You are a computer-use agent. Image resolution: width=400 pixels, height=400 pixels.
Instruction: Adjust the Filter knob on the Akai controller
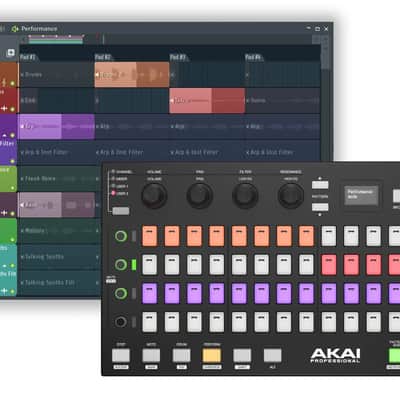click(245, 196)
